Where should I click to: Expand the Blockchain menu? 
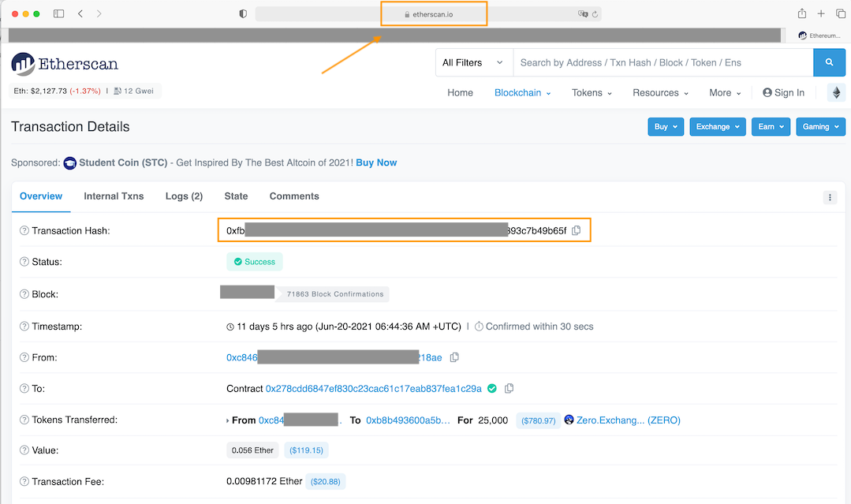pos(523,93)
